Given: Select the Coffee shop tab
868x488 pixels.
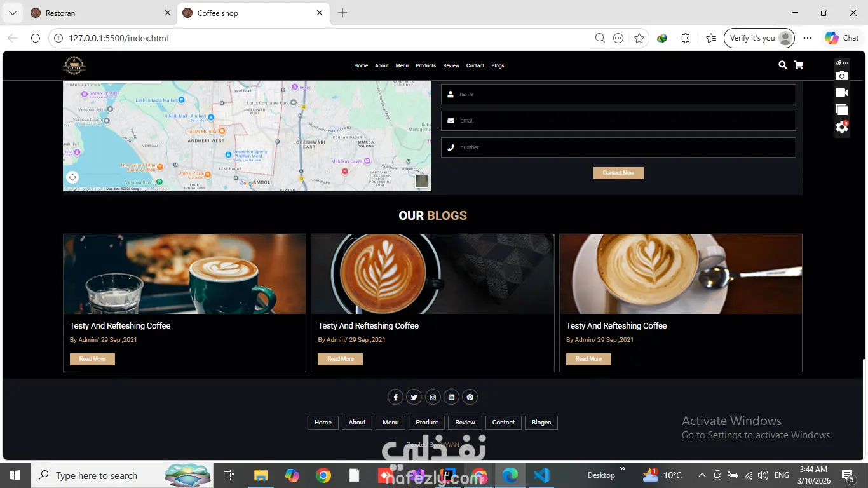Looking at the screenshot, I should click(x=253, y=13).
